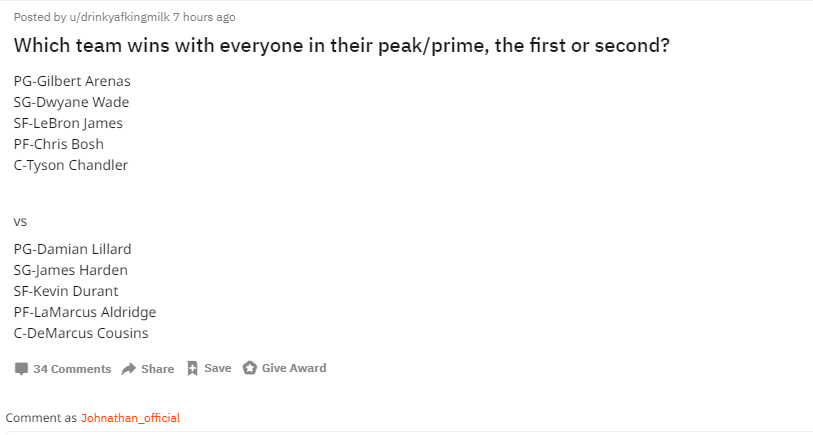Choose the Give Award label
Image resolution: width=813 pixels, height=435 pixels.
[294, 368]
